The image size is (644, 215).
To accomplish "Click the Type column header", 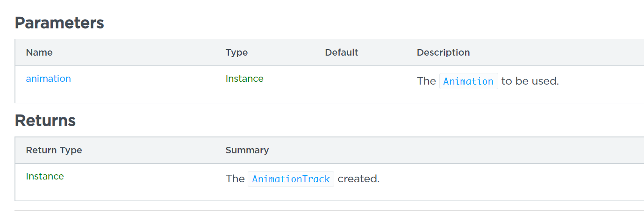I will click(236, 52).
